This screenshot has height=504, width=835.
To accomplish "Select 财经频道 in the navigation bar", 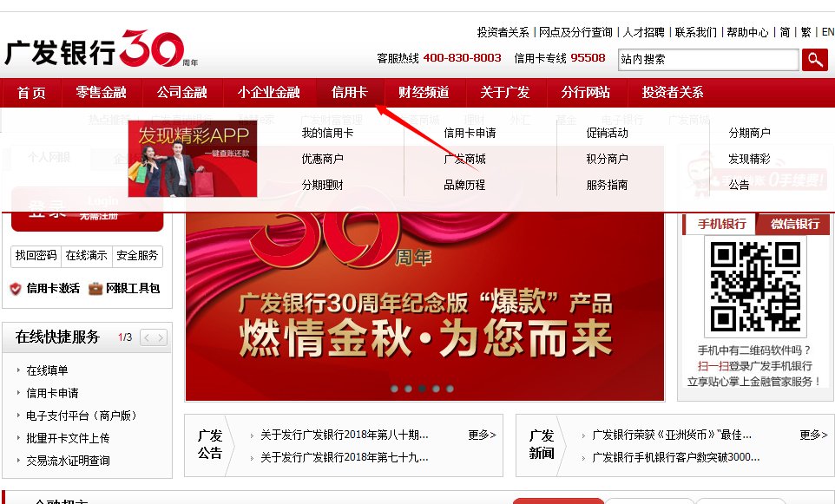I will (x=424, y=92).
